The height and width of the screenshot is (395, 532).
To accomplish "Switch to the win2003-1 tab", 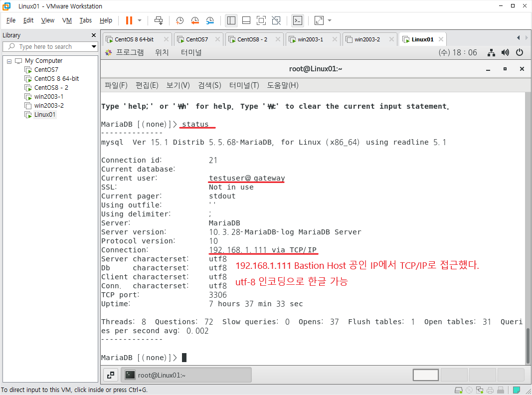I will pos(310,39).
